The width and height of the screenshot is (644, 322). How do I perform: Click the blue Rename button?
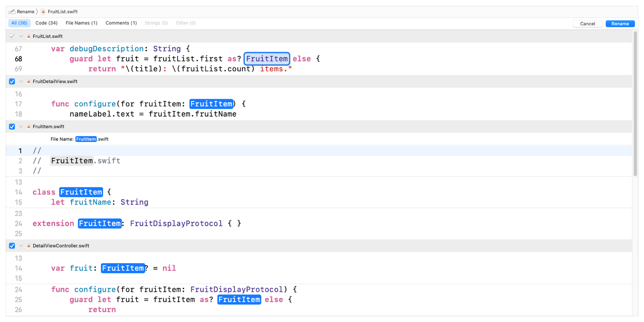620,24
